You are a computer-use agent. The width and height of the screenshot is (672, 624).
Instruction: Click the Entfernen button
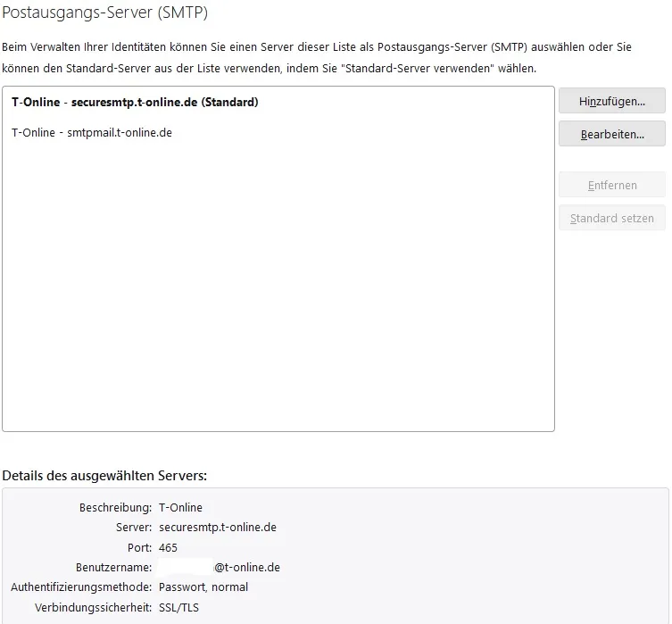pos(611,185)
